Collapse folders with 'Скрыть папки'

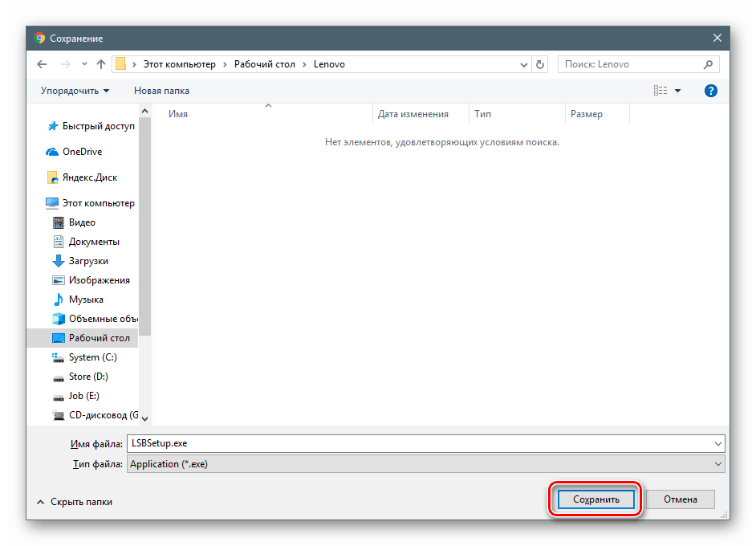tap(75, 502)
